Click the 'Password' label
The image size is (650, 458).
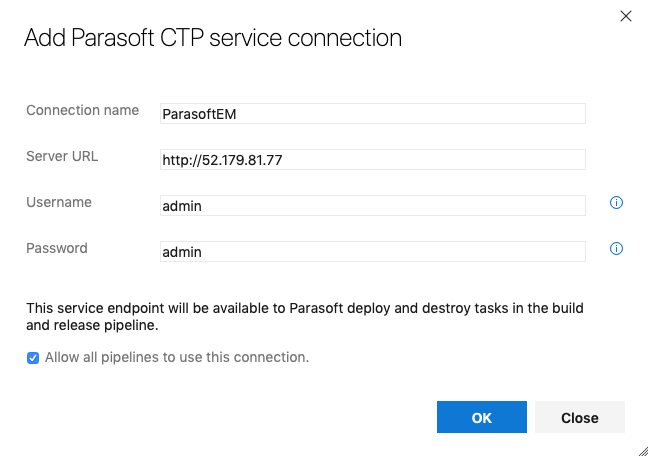57,248
